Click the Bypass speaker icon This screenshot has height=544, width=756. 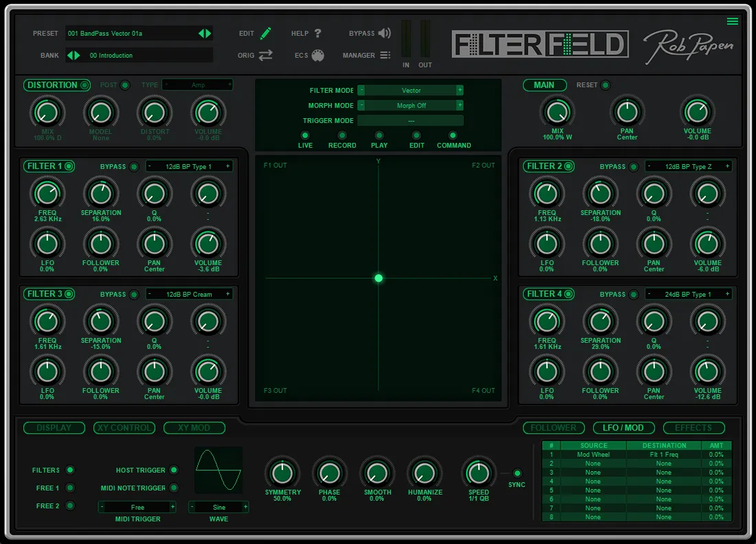tap(384, 33)
